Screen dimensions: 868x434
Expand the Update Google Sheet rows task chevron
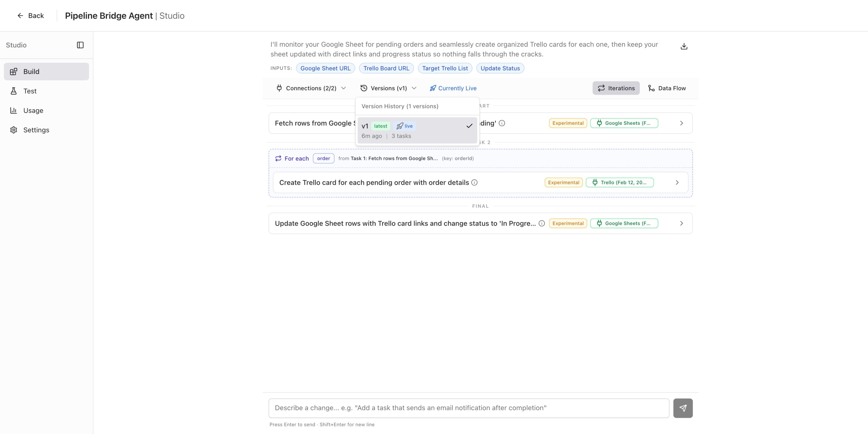(681, 223)
